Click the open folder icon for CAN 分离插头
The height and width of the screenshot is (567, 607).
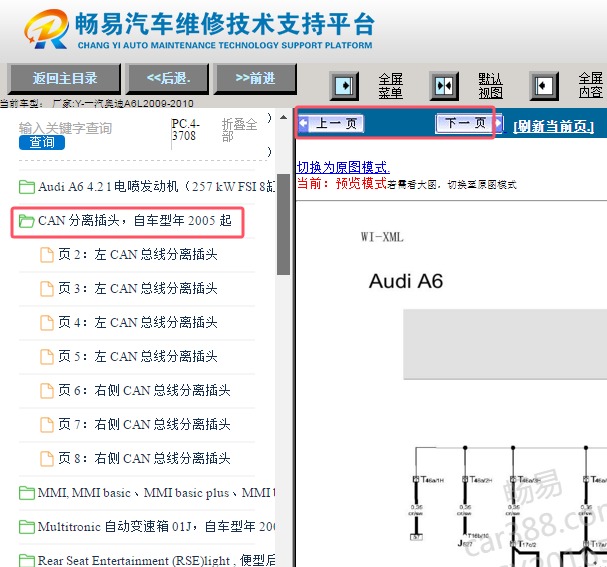[27, 221]
